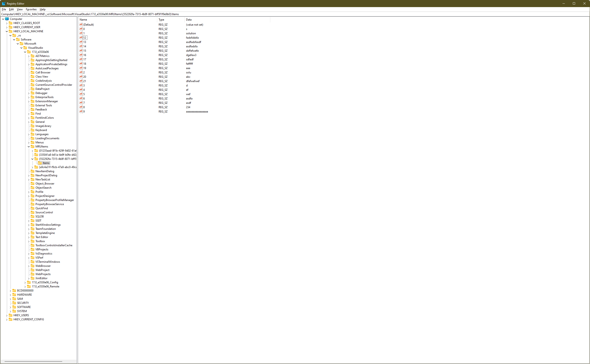Click the string icon of value 9

[81, 111]
